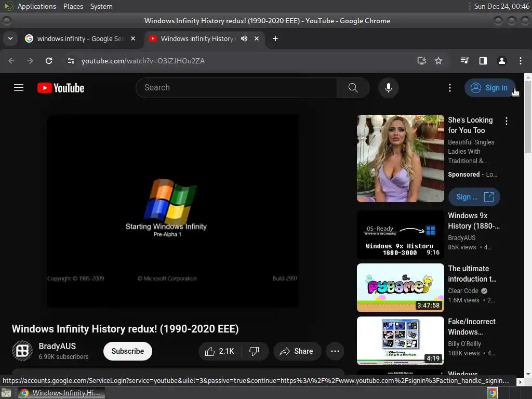
Task: Select Chrome window in taskbar
Action: tap(61, 393)
